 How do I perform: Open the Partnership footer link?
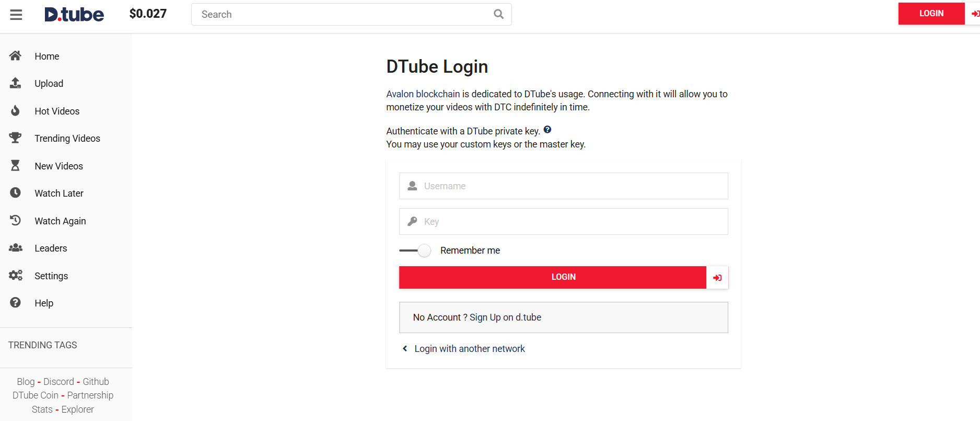[90, 395]
